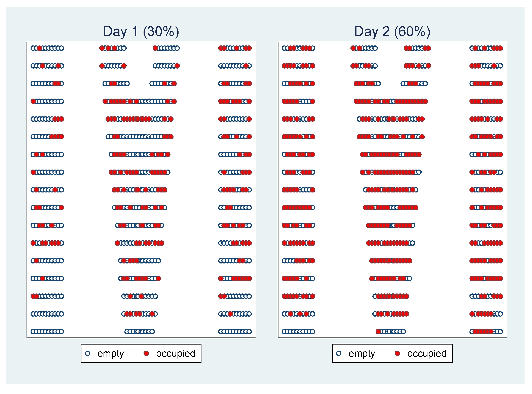
Task: Click the bottom-right seat of the Day 1 chart
Action: tap(249, 331)
